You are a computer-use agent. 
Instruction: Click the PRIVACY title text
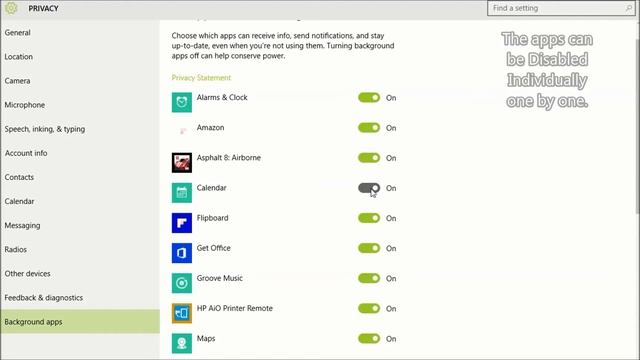43,9
